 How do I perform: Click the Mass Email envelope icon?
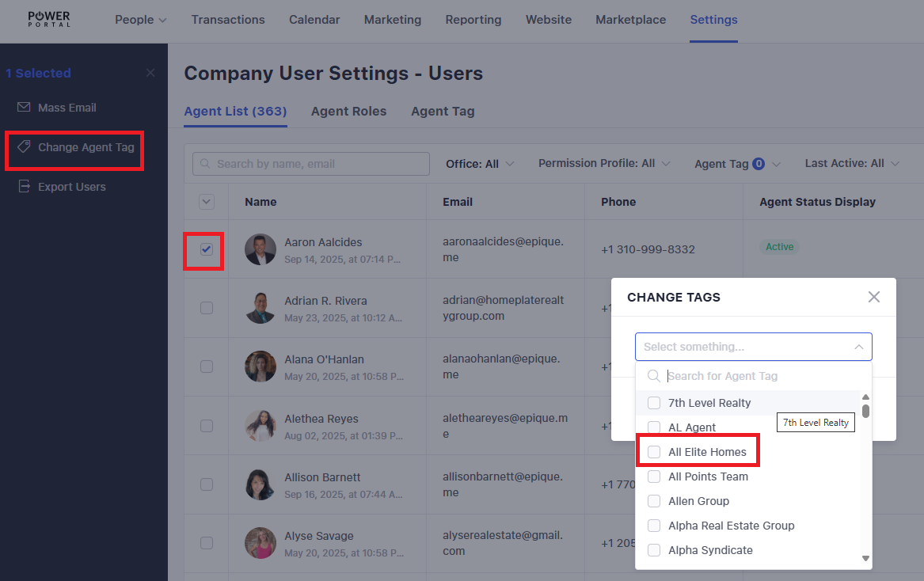24,108
